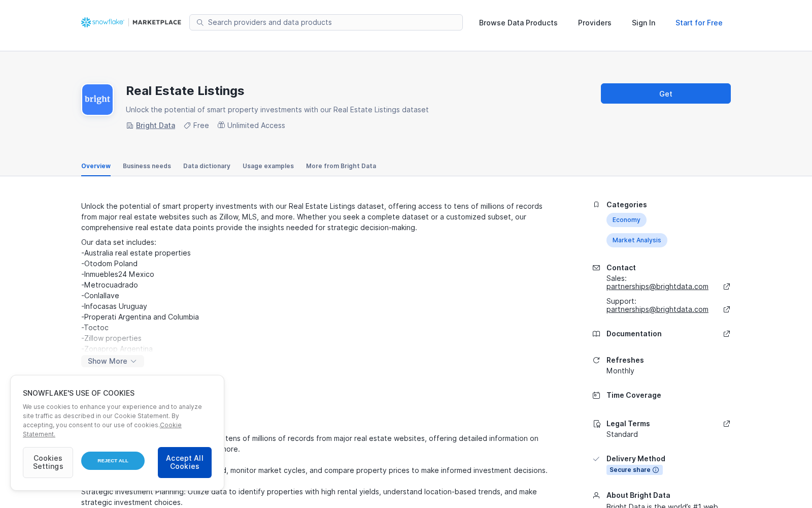Screen dimensions: 812x508
Task: Select the Market Analysis category tag
Action: pyautogui.click(x=637, y=240)
